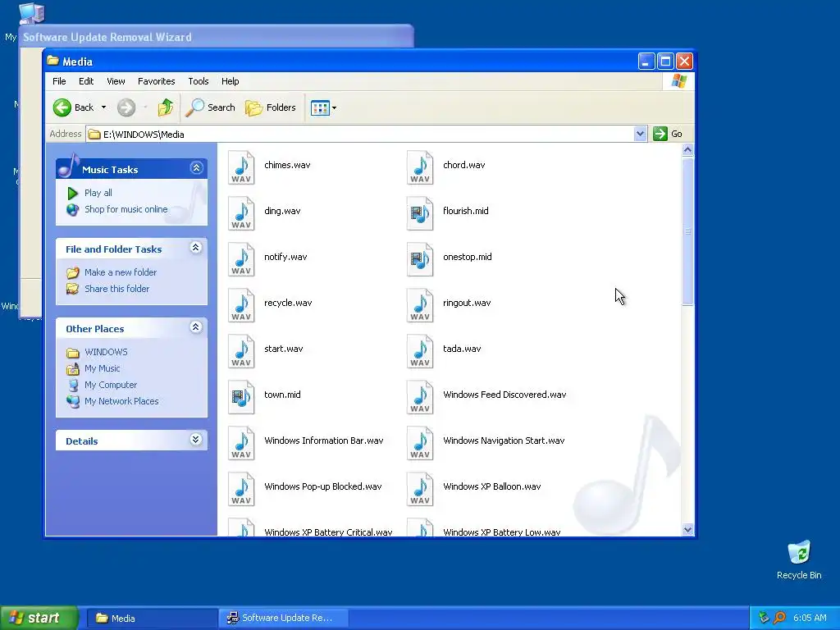Select the start.wav file icon
Screen dimensions: 840x630
pos(241,352)
